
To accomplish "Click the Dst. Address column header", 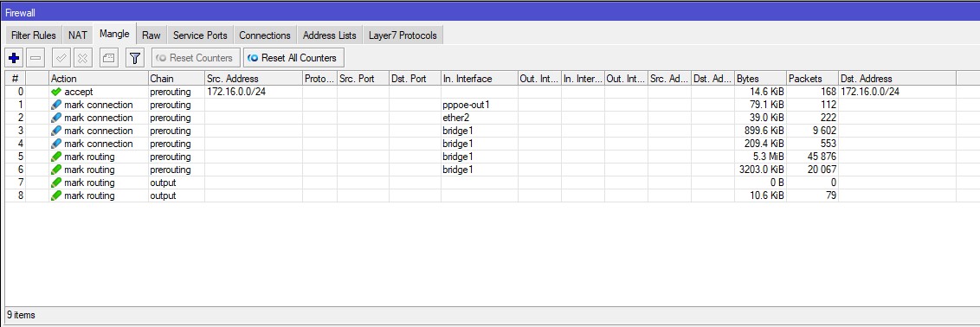I will click(x=897, y=79).
